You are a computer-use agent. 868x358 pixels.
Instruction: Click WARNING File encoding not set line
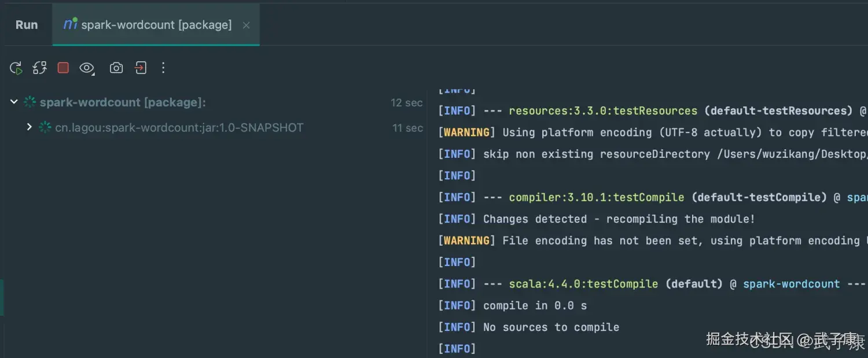(653, 241)
